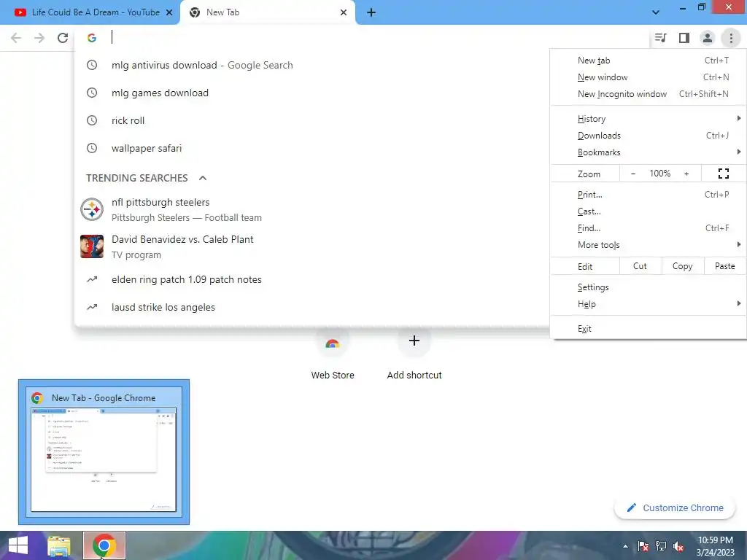Select lausd strike los angeles trending search
The height and width of the screenshot is (560, 747).
(x=312, y=307)
